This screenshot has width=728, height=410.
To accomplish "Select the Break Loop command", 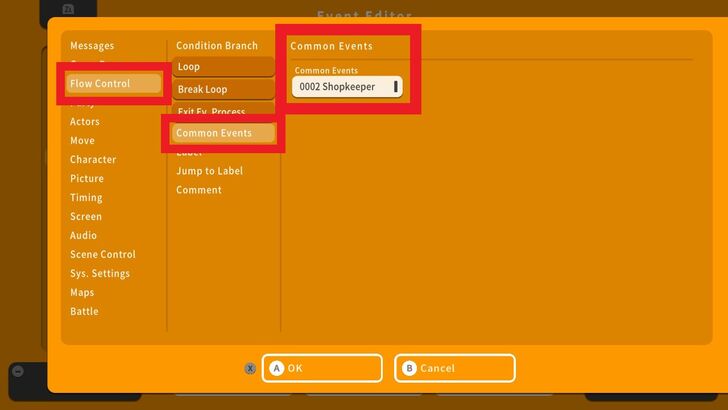I will point(223,90).
